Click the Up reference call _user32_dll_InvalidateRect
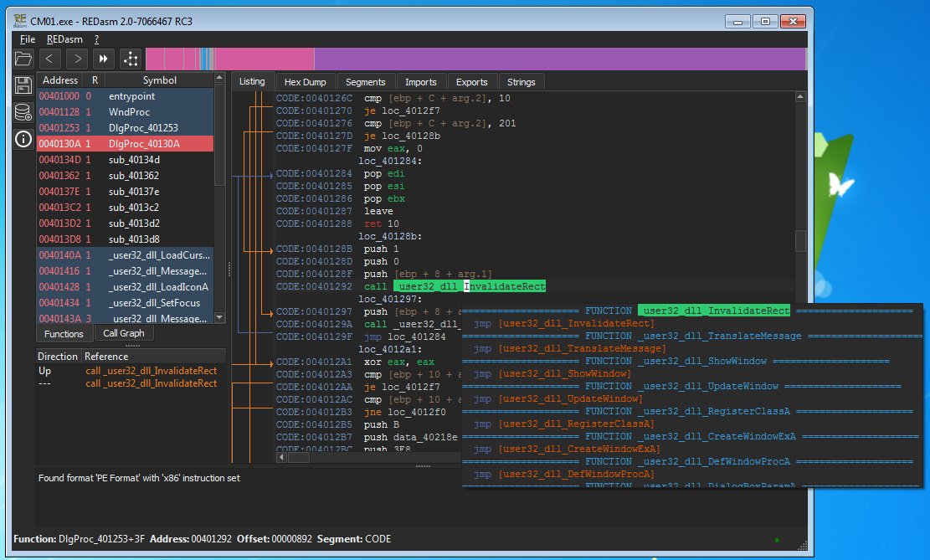This screenshot has width=930, height=560. (151, 371)
